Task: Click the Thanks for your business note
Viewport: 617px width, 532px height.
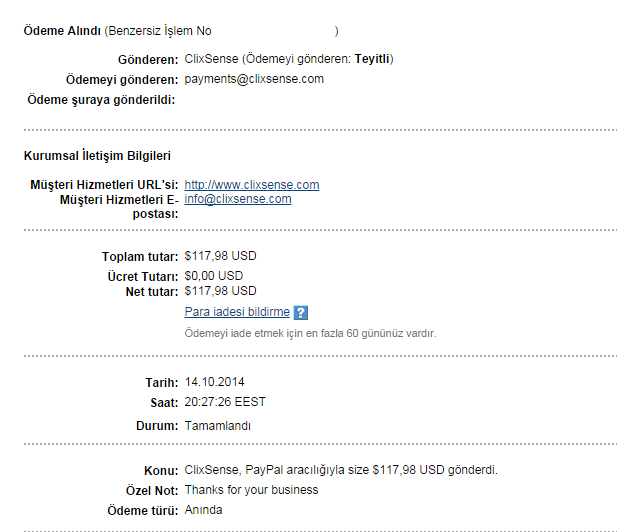Action: point(251,490)
